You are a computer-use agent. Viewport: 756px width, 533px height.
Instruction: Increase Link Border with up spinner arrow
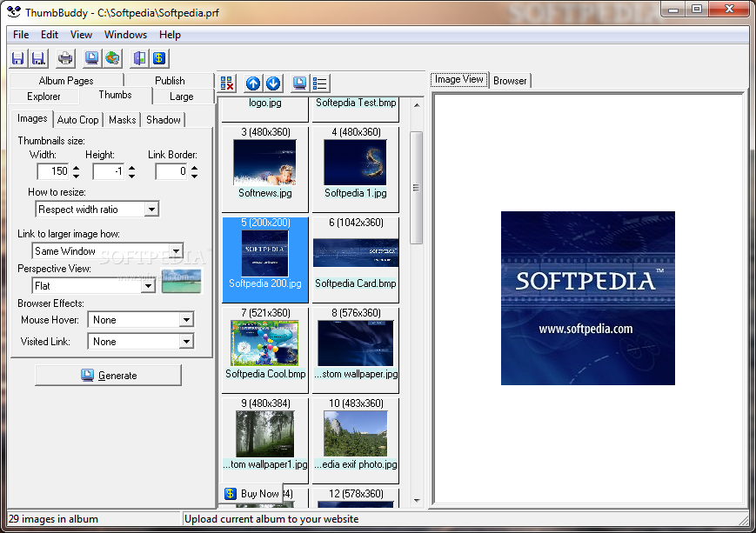tap(194, 167)
